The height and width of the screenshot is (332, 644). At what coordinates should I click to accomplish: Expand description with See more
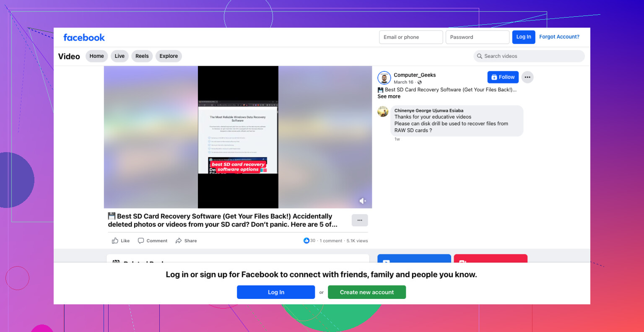click(389, 96)
